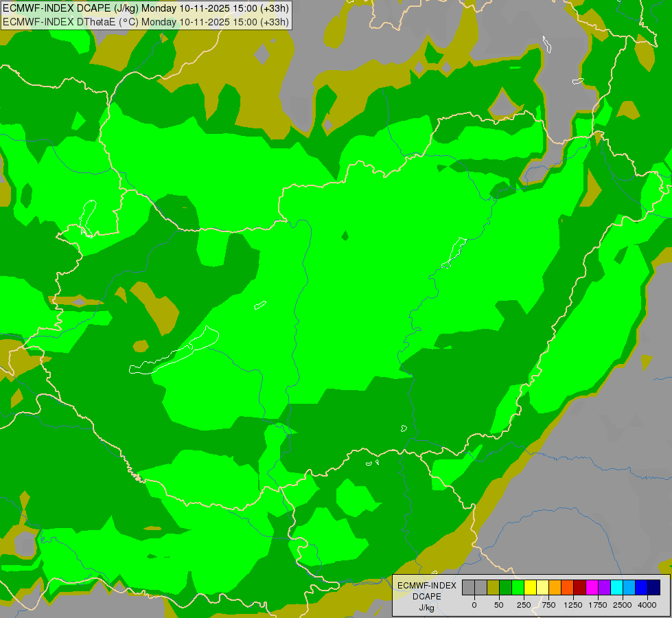672x618 pixels.
Task: Click the legend tick value 250
Action: pyautogui.click(x=524, y=605)
